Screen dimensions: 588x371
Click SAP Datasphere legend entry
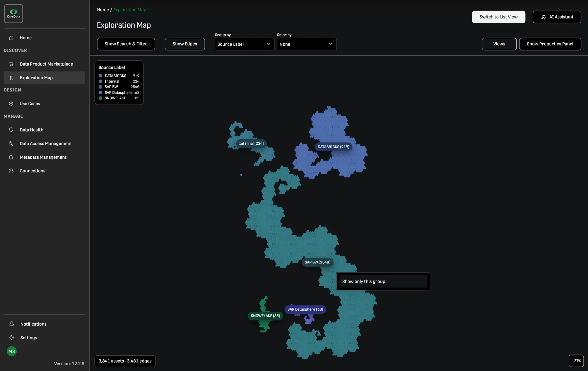(119, 92)
